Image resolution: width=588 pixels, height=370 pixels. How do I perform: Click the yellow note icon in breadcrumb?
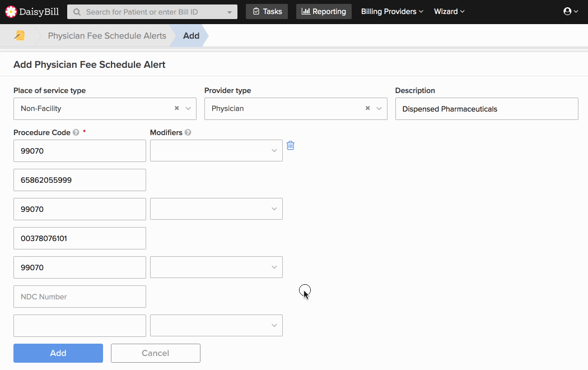click(20, 36)
